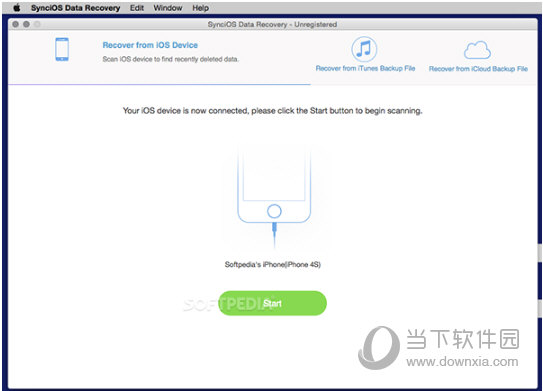Viewport: 543px width, 391px height.
Task: Click the 'Your iOS device is now connected' message
Action: click(x=273, y=111)
